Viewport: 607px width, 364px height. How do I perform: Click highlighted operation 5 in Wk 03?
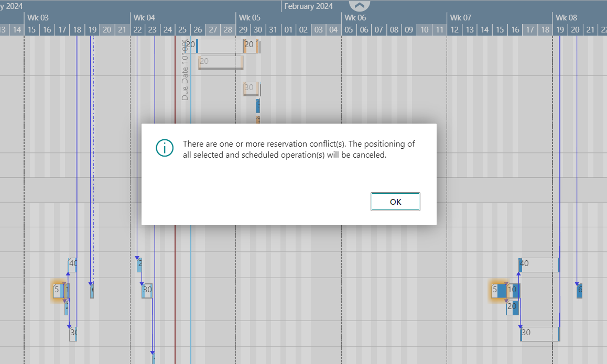pyautogui.click(x=57, y=290)
